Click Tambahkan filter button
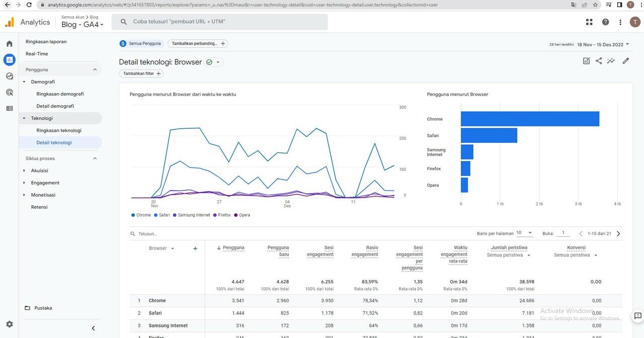 pyautogui.click(x=141, y=73)
